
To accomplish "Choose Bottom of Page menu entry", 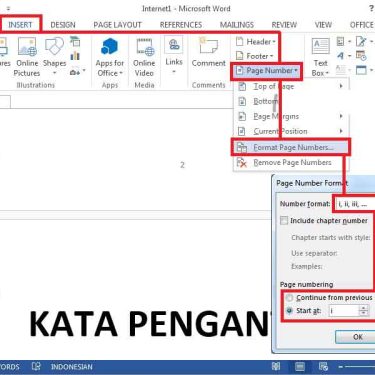I will tap(292, 101).
